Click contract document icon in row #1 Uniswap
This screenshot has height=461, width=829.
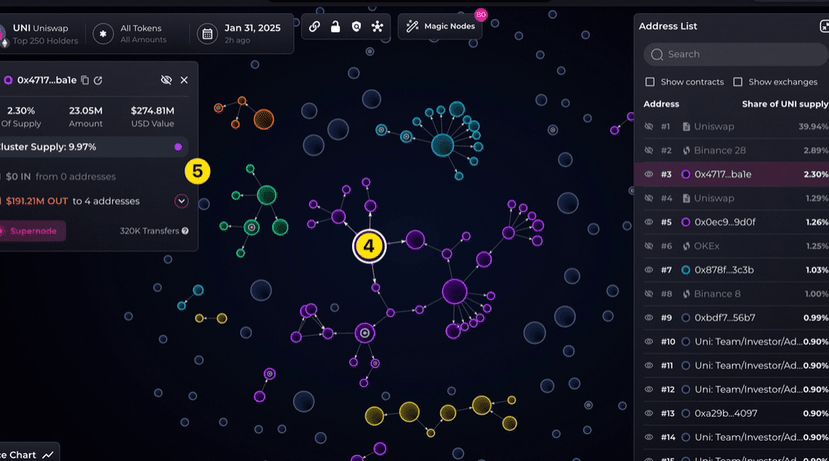click(686, 127)
